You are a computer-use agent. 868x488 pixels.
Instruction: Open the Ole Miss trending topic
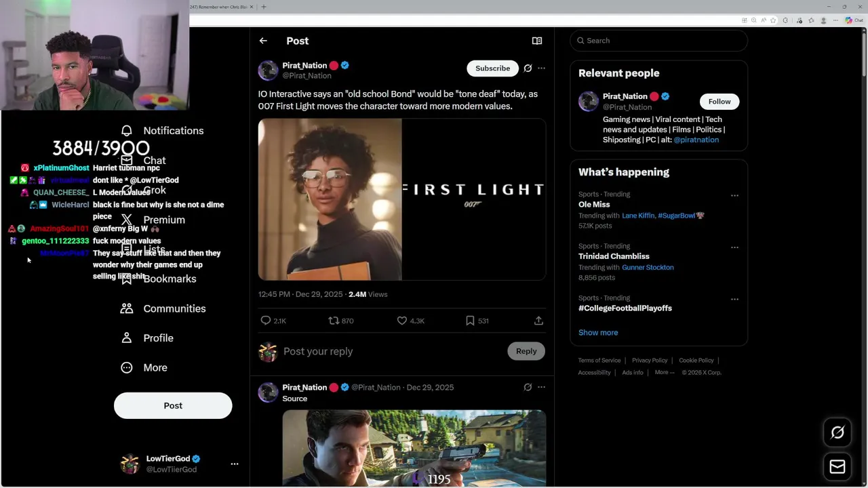pyautogui.click(x=594, y=204)
